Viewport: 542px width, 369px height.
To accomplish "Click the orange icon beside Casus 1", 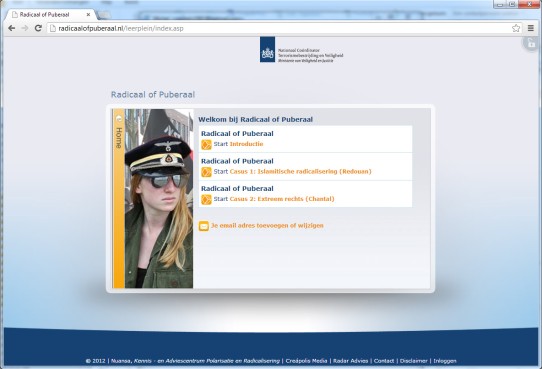I will click(x=206, y=172).
